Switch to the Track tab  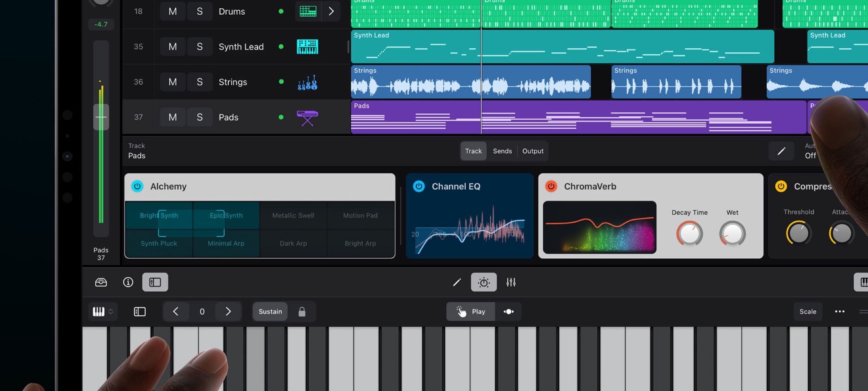pyautogui.click(x=473, y=151)
